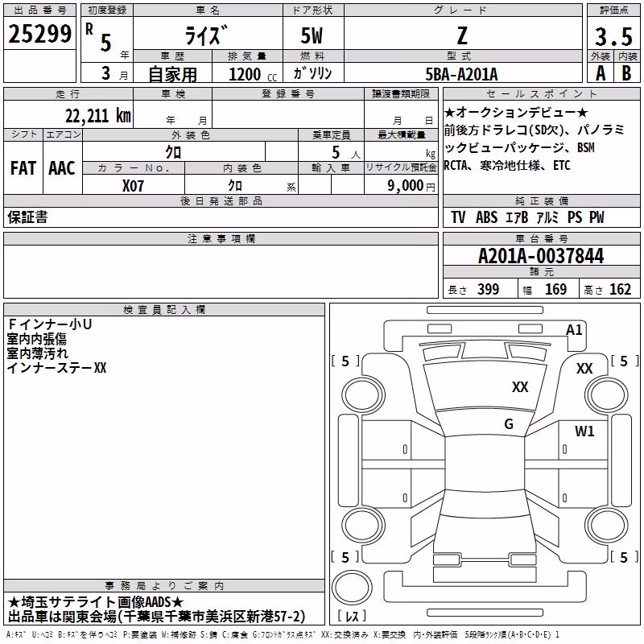
Task: Select the mileage 22,211 km
Action: click(97, 116)
